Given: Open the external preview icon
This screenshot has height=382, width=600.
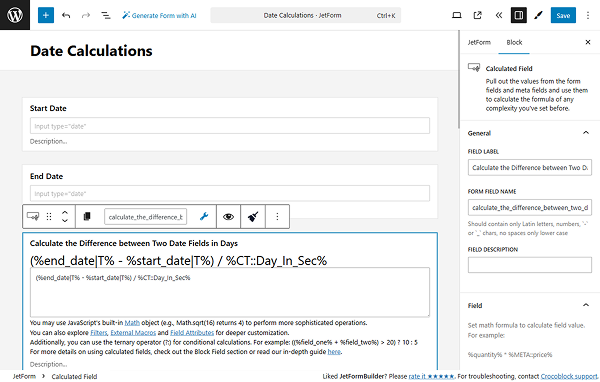Looking at the screenshot, I should (x=478, y=15).
